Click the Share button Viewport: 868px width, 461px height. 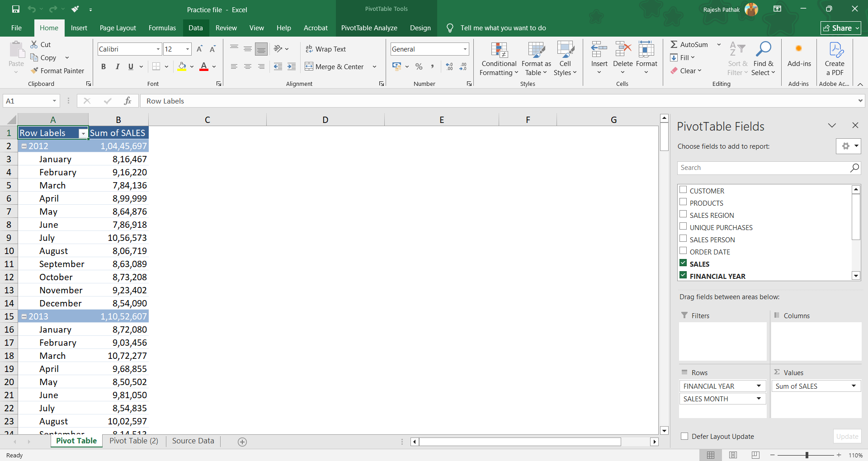point(840,28)
